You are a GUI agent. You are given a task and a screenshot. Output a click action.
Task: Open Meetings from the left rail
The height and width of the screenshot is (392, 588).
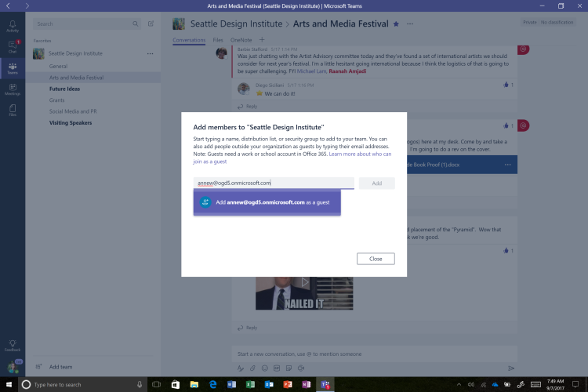click(x=13, y=89)
